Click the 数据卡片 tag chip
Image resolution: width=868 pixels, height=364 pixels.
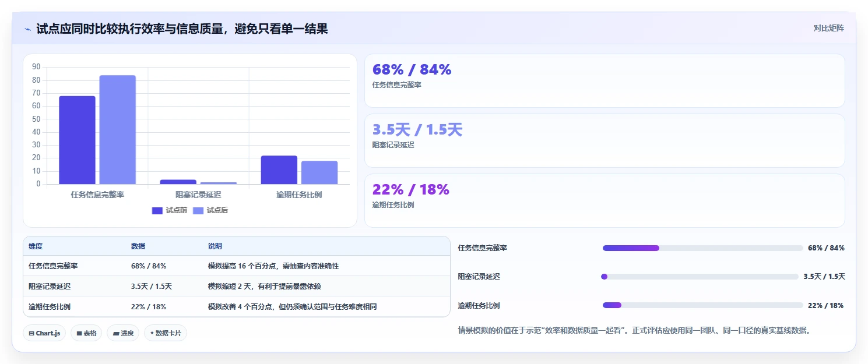[166, 333]
